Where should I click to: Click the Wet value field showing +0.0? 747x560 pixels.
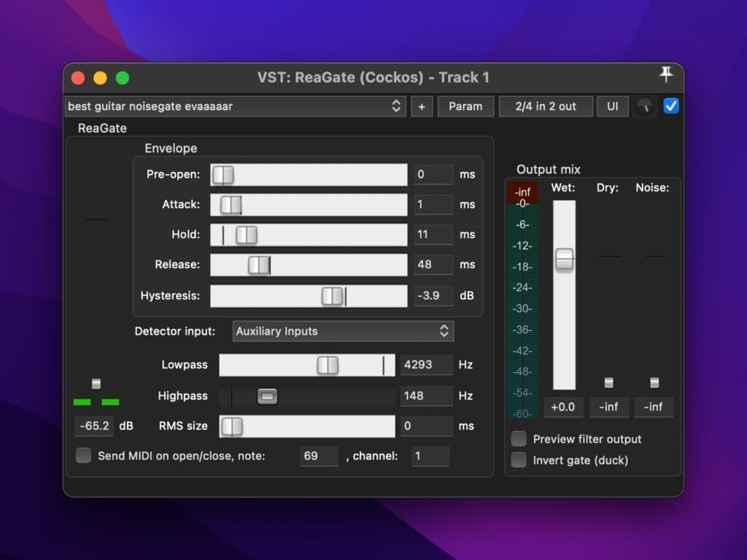[x=564, y=407]
